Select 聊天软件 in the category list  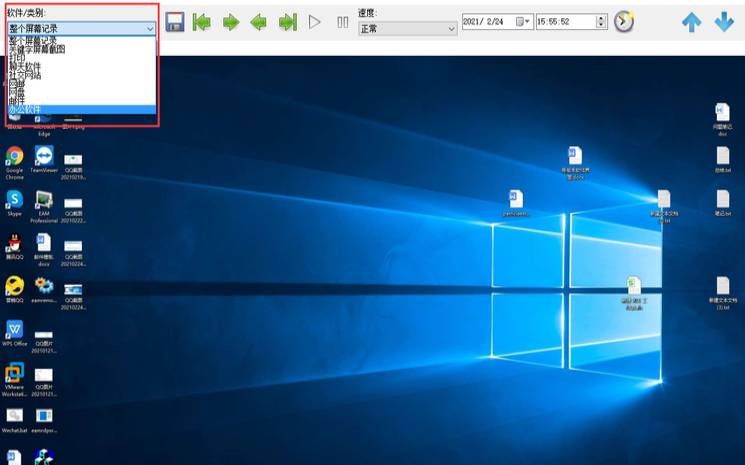pyautogui.click(x=81, y=66)
